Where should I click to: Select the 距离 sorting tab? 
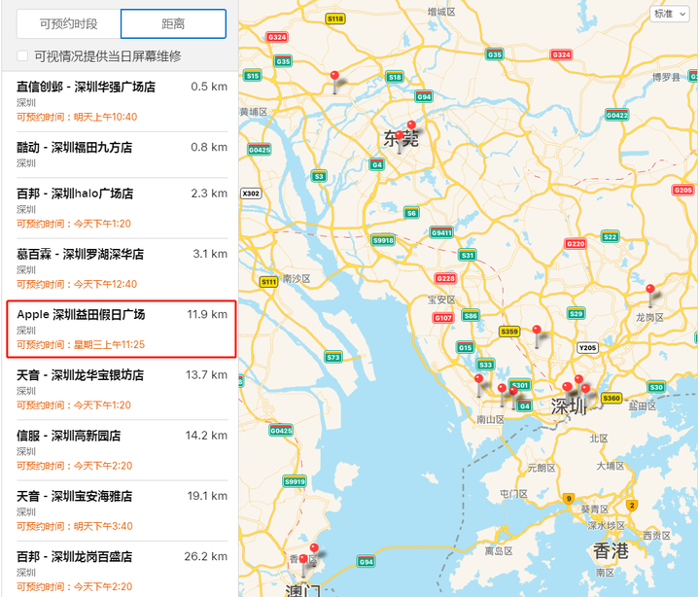tap(173, 23)
